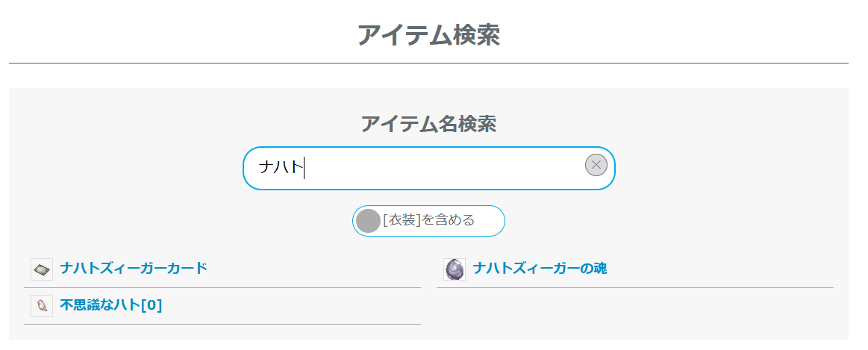
Task: Click the [衣装]を含める label text
Action: click(428, 221)
